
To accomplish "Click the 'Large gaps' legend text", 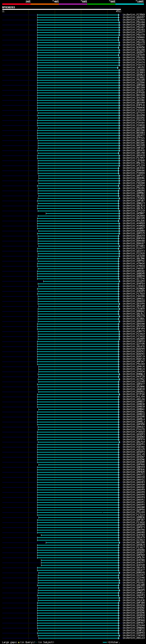I will pyautogui.click(x=10, y=642).
